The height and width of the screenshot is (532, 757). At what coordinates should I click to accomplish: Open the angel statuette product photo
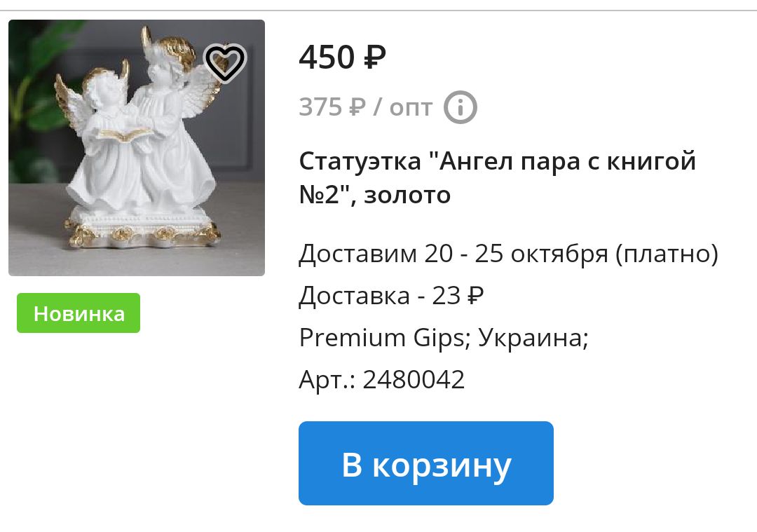137,148
